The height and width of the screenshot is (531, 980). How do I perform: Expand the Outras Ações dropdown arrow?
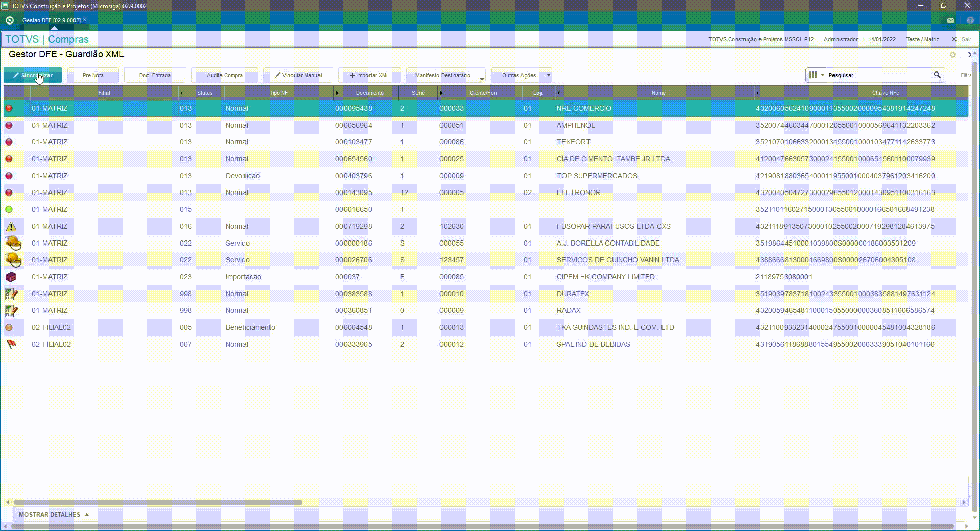click(x=549, y=75)
